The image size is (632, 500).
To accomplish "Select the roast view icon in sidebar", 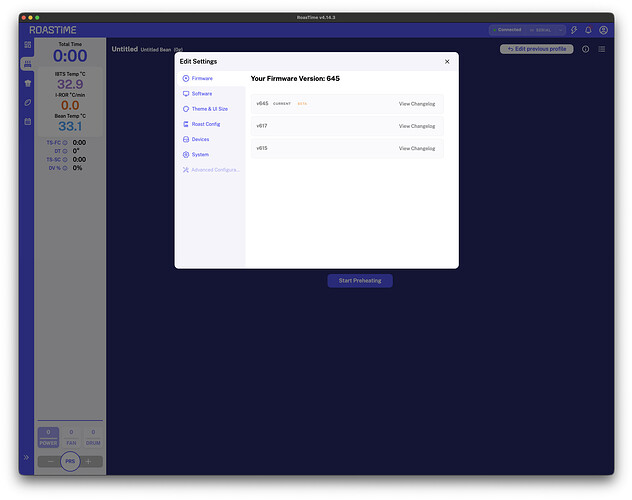I will pyautogui.click(x=27, y=64).
